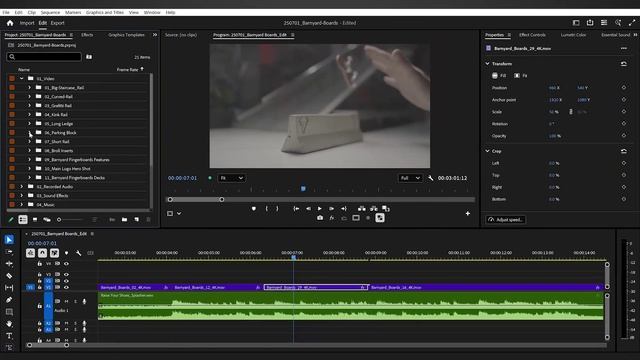Open Program monitor settings wrench
This screenshot has height=360, width=640.
click(431, 178)
